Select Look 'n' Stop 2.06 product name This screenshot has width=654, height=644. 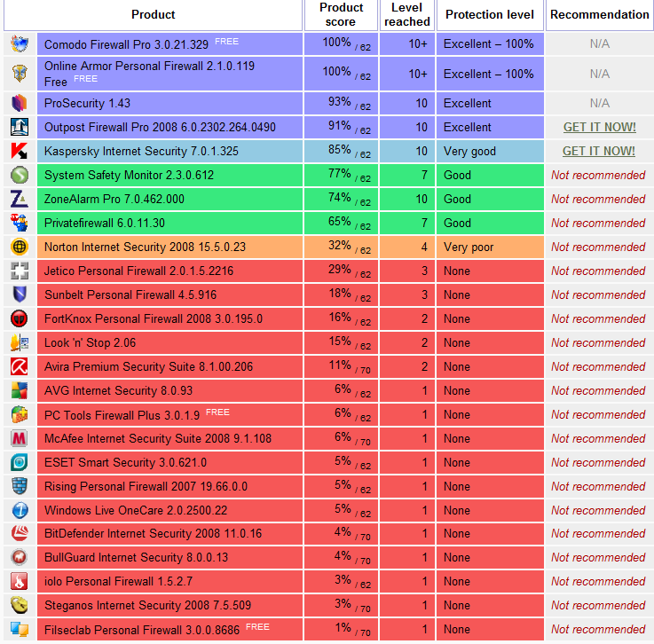coord(91,342)
